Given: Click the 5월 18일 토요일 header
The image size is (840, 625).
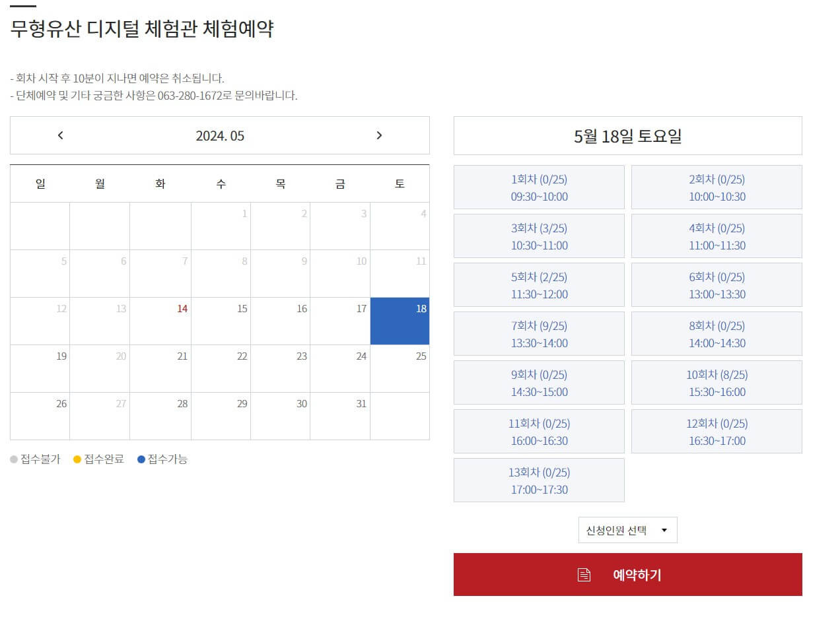Looking at the screenshot, I should coord(627,135).
